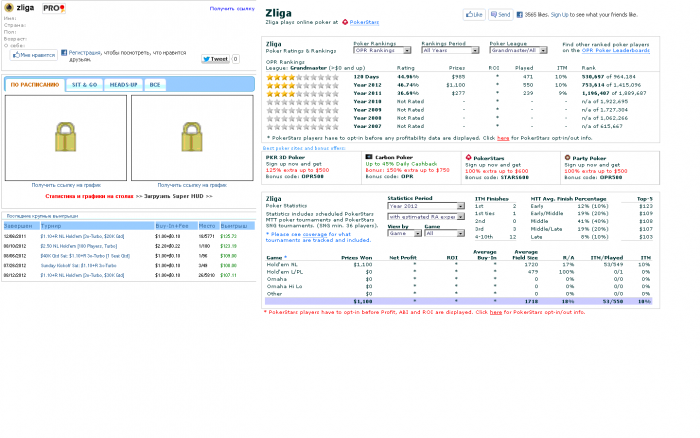The height and width of the screenshot is (438, 700).
Task: Open chart link under left padlock
Action: pos(66,185)
